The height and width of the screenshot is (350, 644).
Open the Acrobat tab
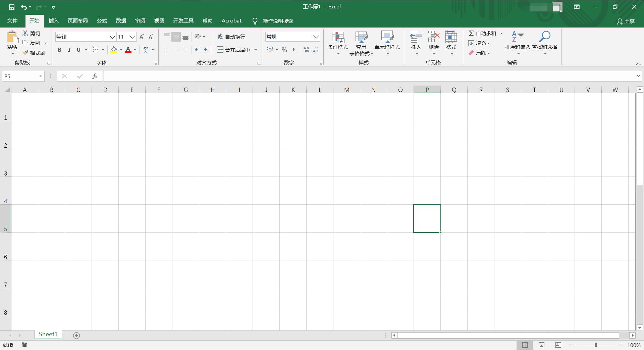pyautogui.click(x=231, y=21)
